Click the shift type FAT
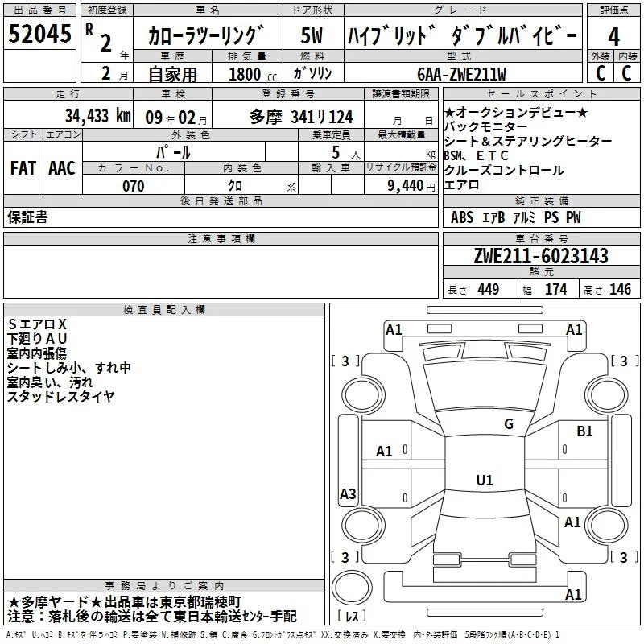The width and height of the screenshot is (644, 644). click(x=23, y=168)
